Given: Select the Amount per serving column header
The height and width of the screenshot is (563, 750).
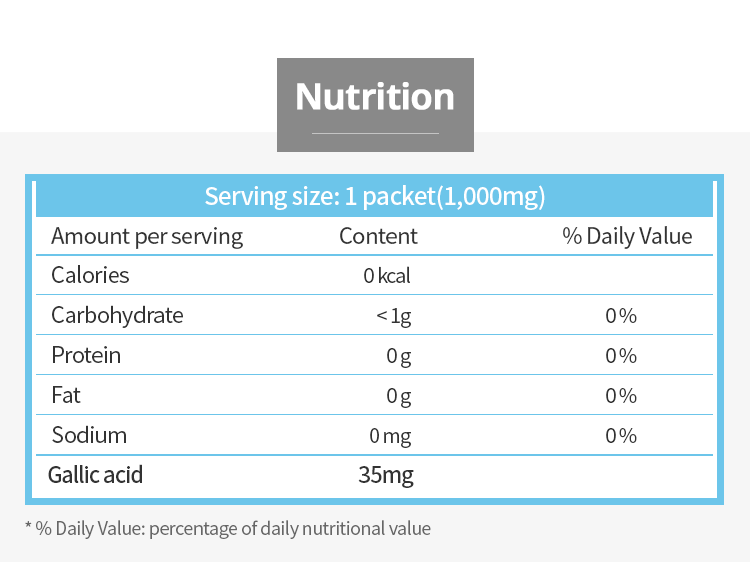Looking at the screenshot, I should coord(147,236).
